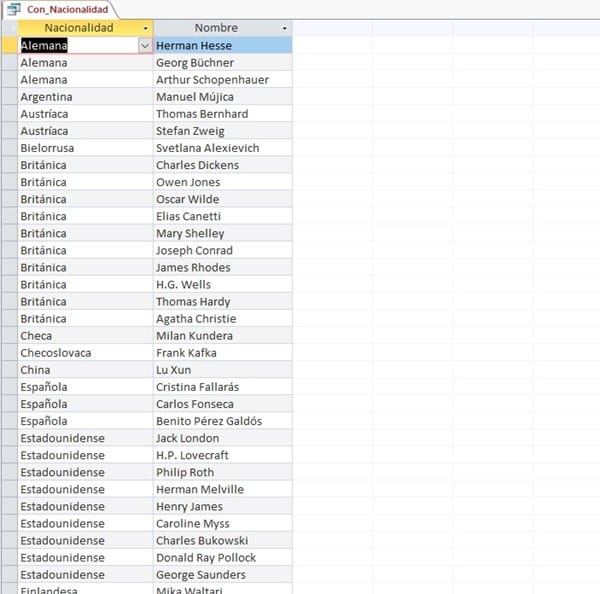Click the cell Georg Büchner
Viewport: 600px width, 594px height.
(x=223, y=63)
